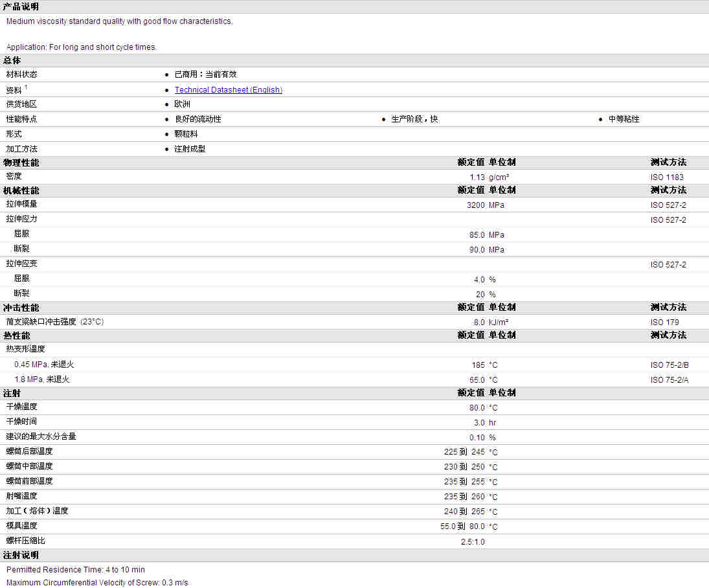The width and height of the screenshot is (709, 588).
Task: Click the 2.5:1.0 screw compression ratio value
Action: [472, 542]
